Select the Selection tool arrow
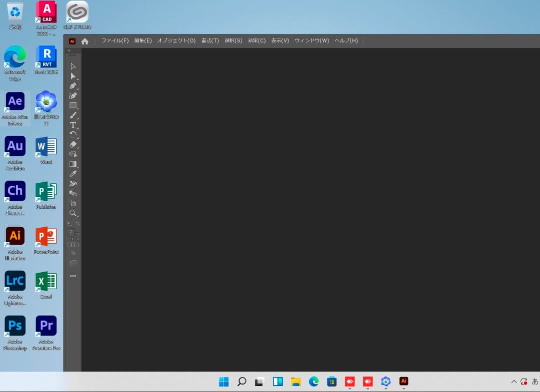Viewport: 540px width, 392px height. [x=73, y=66]
